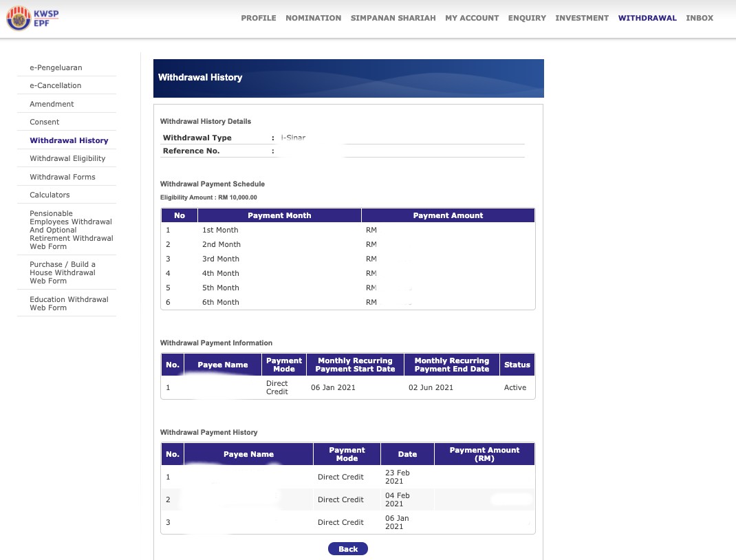Screen dimensions: 736x560
Task: Open Education Withdrawal Web Form
Action: pyautogui.click(x=69, y=303)
